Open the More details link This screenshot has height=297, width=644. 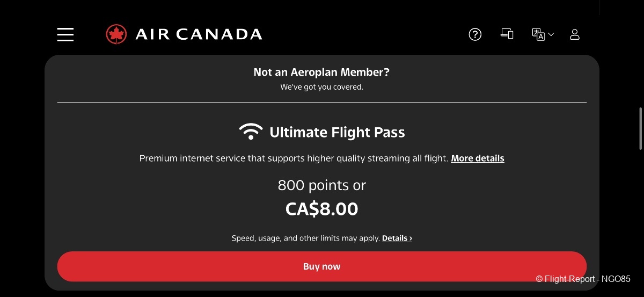[478, 158]
